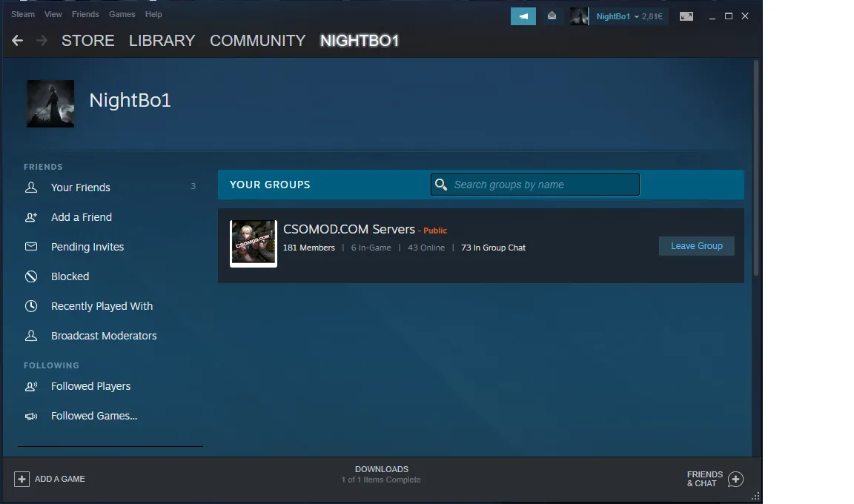
Task: Open the inbox envelope icon
Action: click(x=552, y=16)
